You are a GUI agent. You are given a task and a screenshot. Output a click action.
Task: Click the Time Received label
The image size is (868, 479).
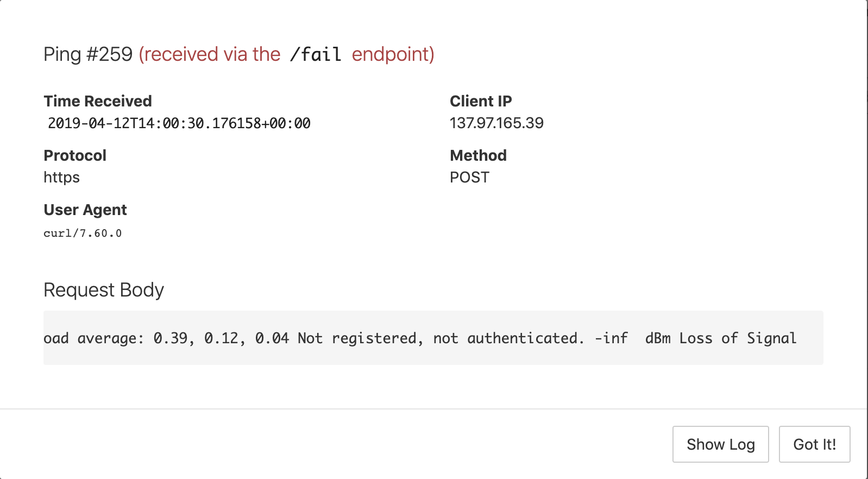pos(98,101)
